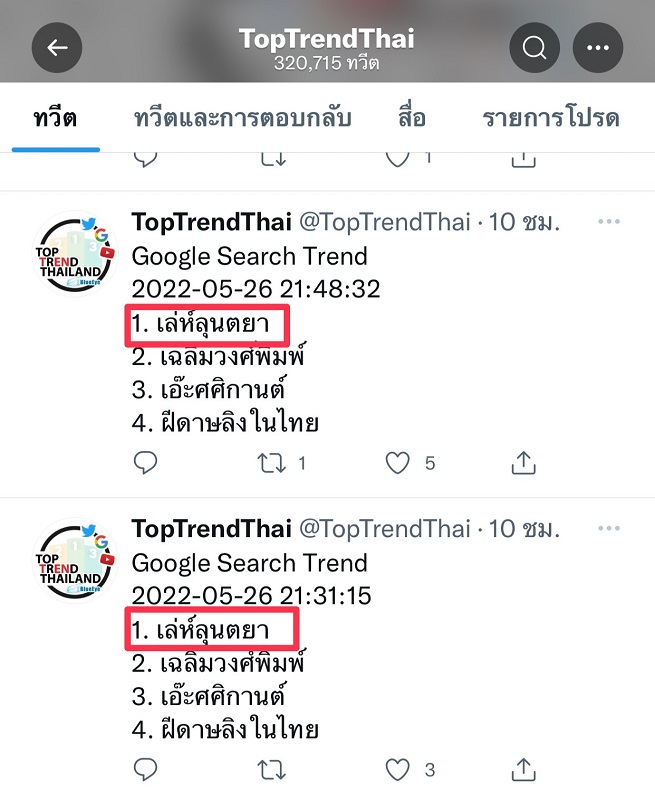Image resolution: width=655 pixels, height=800 pixels.
Task: Open the สื่อ tab
Action: click(x=410, y=118)
